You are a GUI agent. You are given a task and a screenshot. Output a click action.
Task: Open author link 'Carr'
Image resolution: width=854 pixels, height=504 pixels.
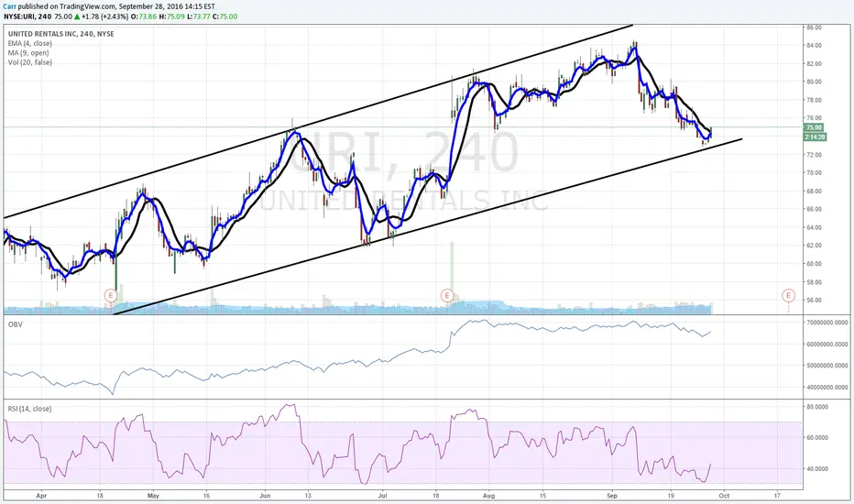(x=10, y=6)
